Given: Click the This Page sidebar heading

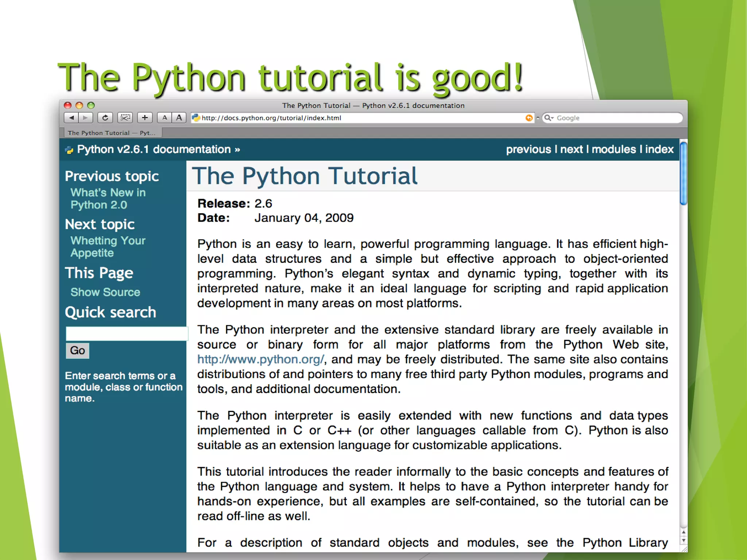Looking at the screenshot, I should pyautogui.click(x=99, y=273).
